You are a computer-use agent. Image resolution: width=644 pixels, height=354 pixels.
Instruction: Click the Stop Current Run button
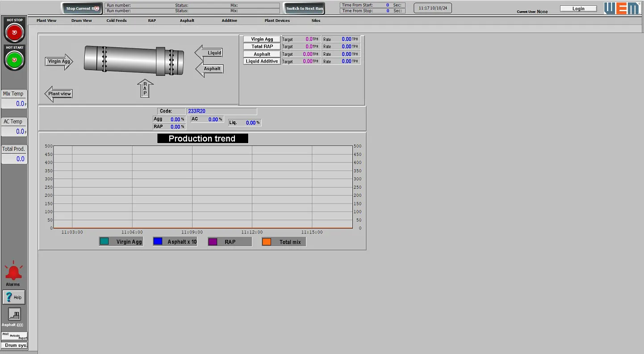(82, 8)
